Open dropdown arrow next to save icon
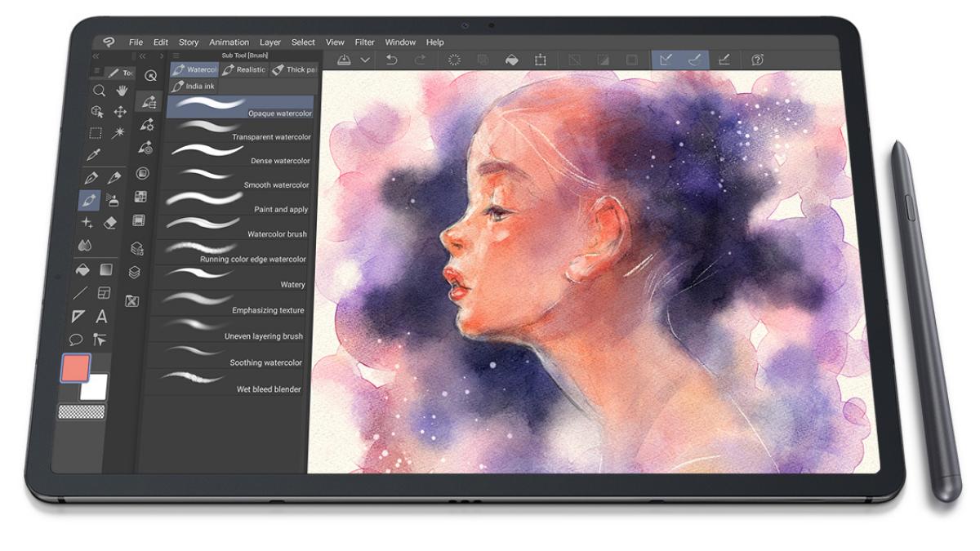This screenshot has width=980, height=551. click(x=365, y=60)
